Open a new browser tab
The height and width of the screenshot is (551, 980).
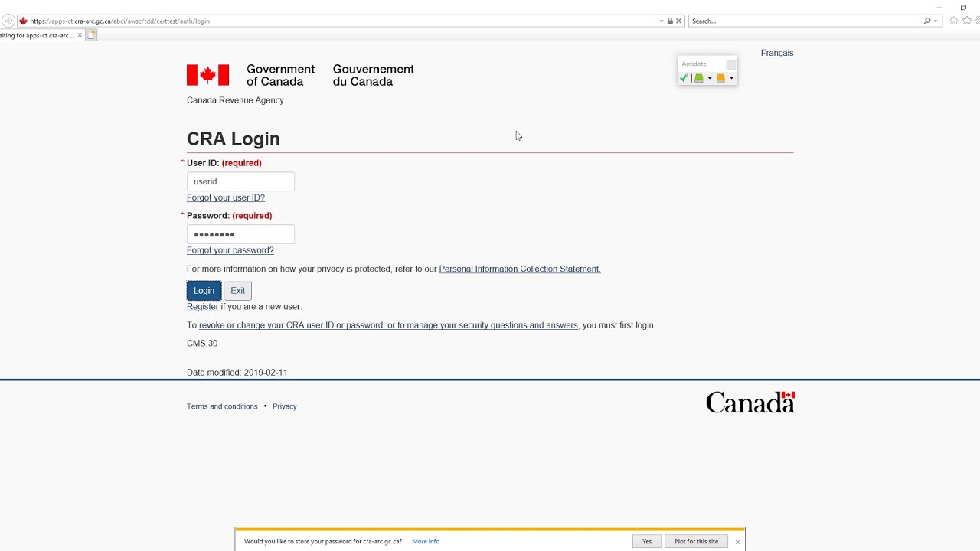(x=91, y=35)
